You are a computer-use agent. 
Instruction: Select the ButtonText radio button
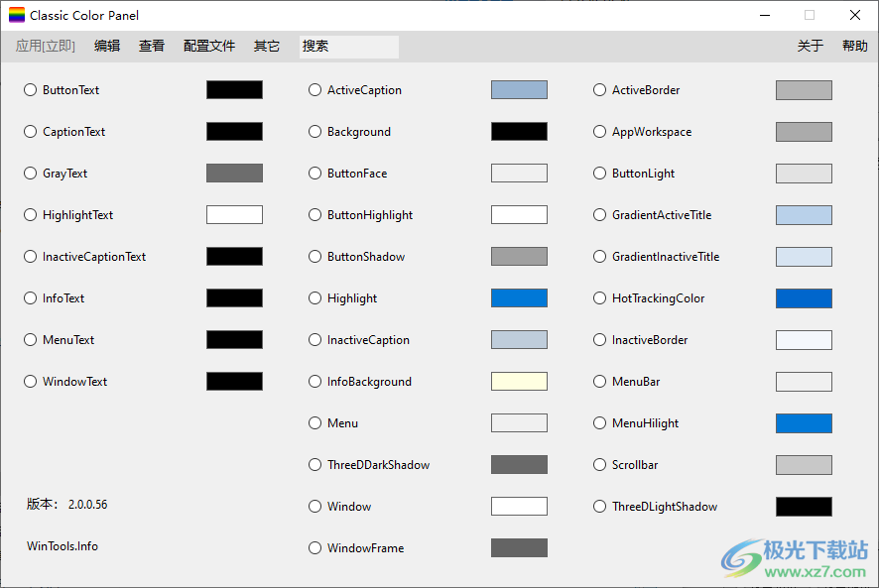(31, 90)
